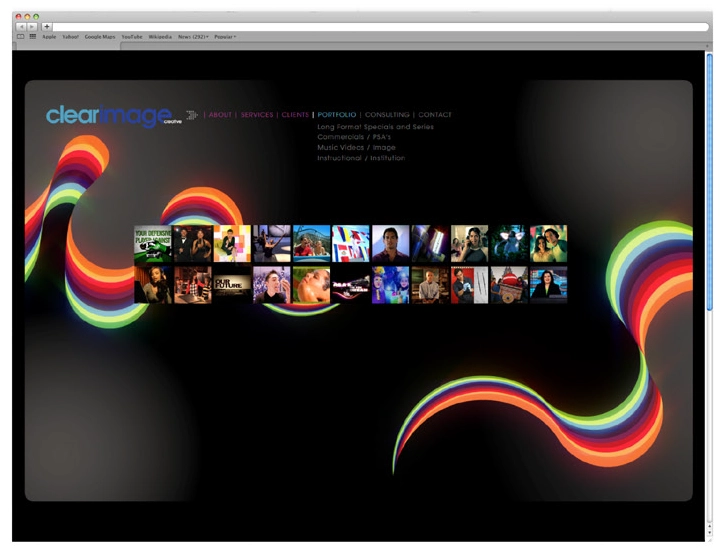Click the plus add bookmark button
The height and width of the screenshot is (551, 722).
(46, 26)
